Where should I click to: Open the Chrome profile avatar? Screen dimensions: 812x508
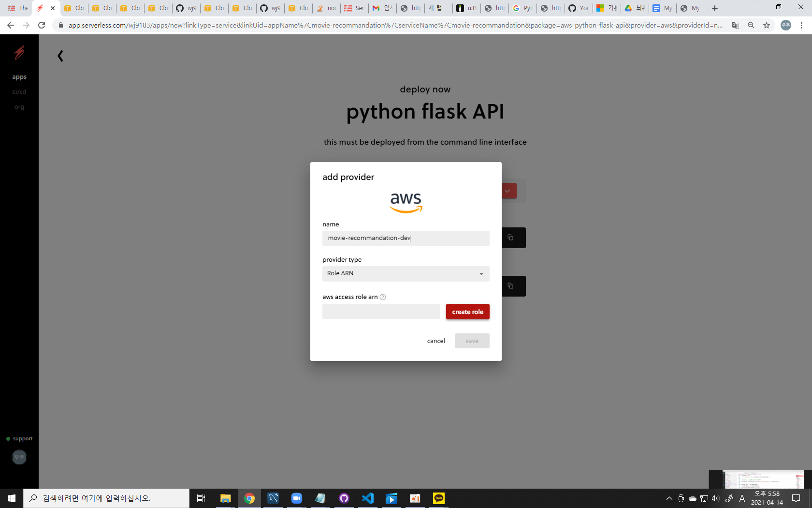click(786, 25)
